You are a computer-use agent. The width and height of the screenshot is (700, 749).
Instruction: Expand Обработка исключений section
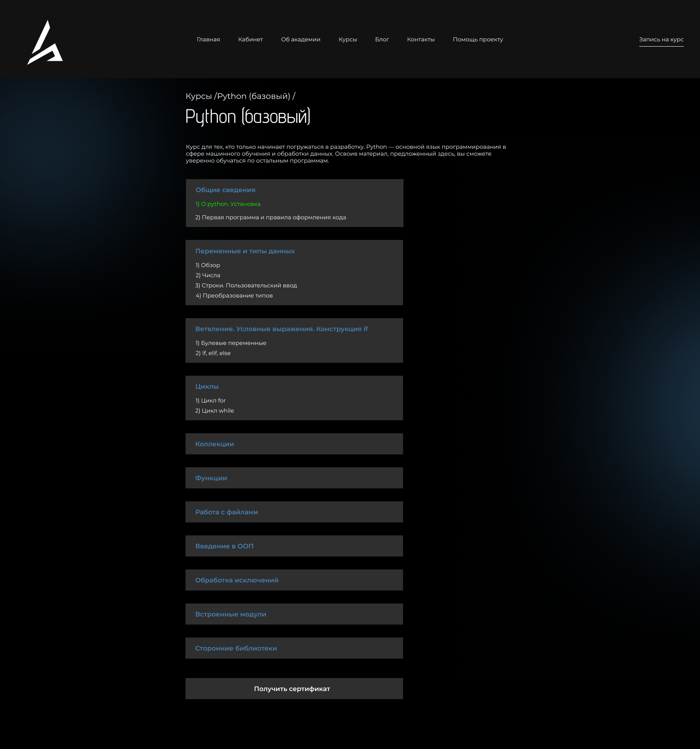[294, 580]
